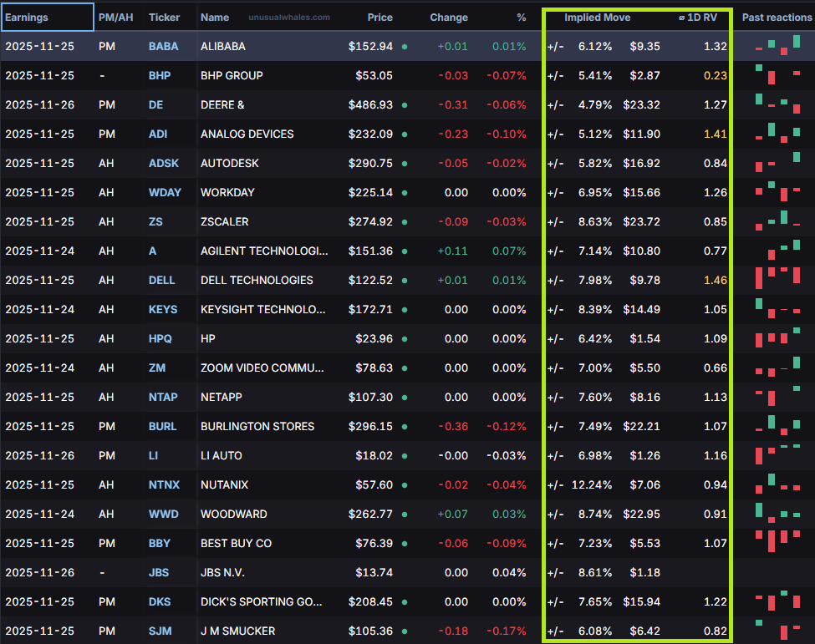This screenshot has height=644, width=815.
Task: Click the ø 1D RV column header
Action: (697, 18)
